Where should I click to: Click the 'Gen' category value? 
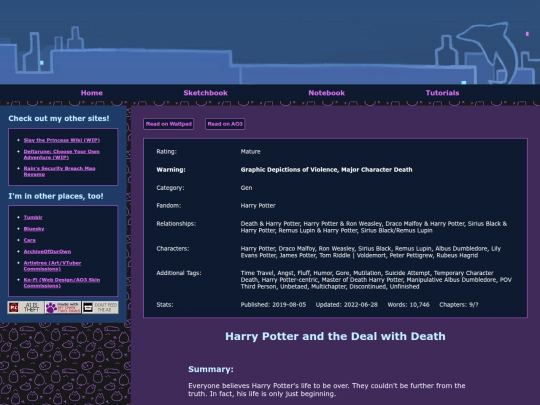click(x=246, y=188)
